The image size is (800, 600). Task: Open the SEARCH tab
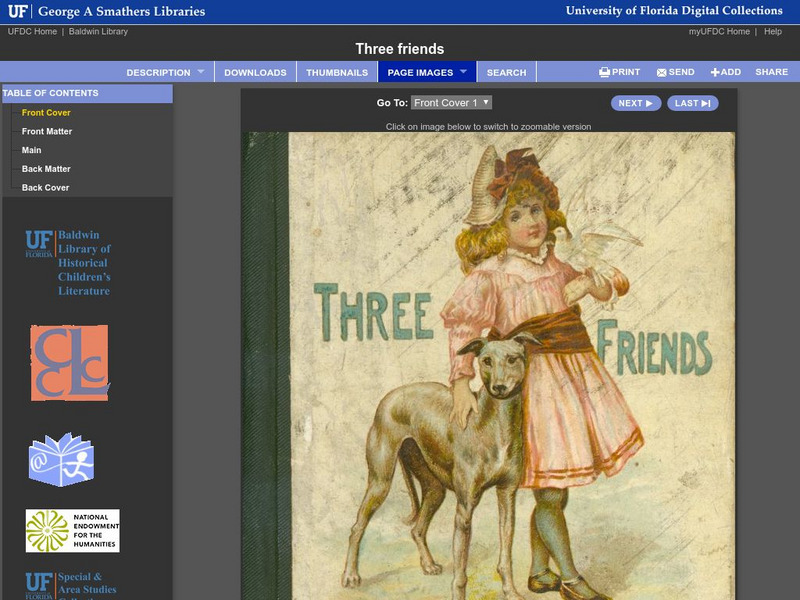click(506, 71)
